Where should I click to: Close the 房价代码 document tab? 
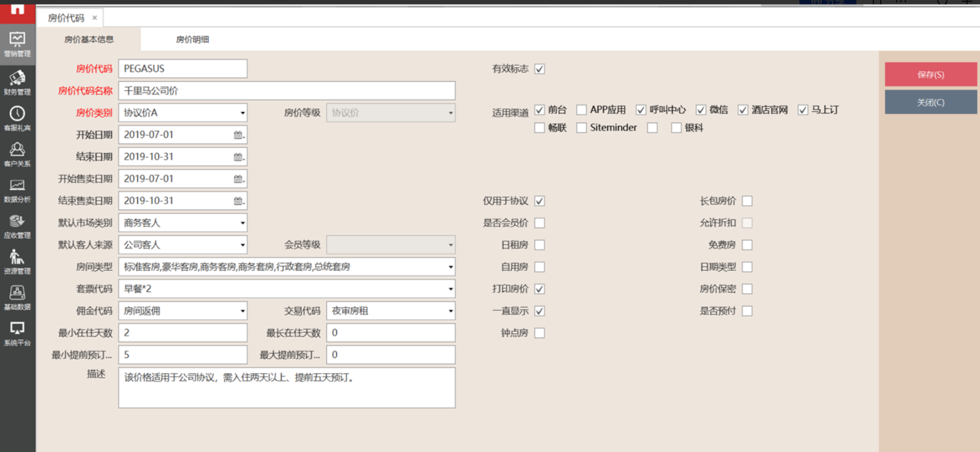[95, 18]
